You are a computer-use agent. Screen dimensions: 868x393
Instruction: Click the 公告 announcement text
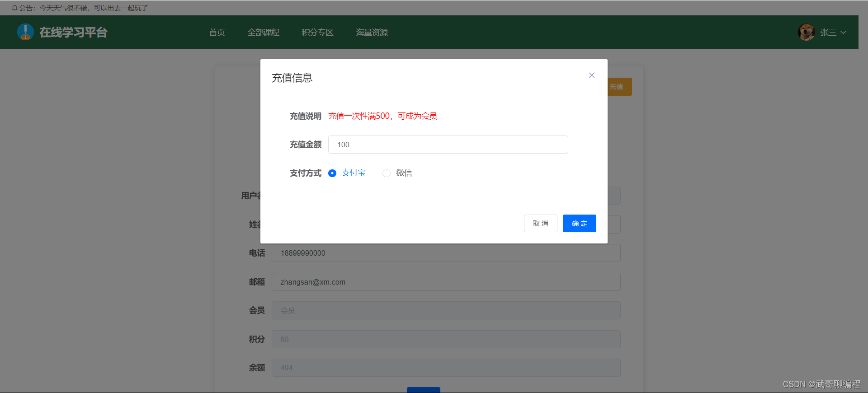tap(84, 8)
